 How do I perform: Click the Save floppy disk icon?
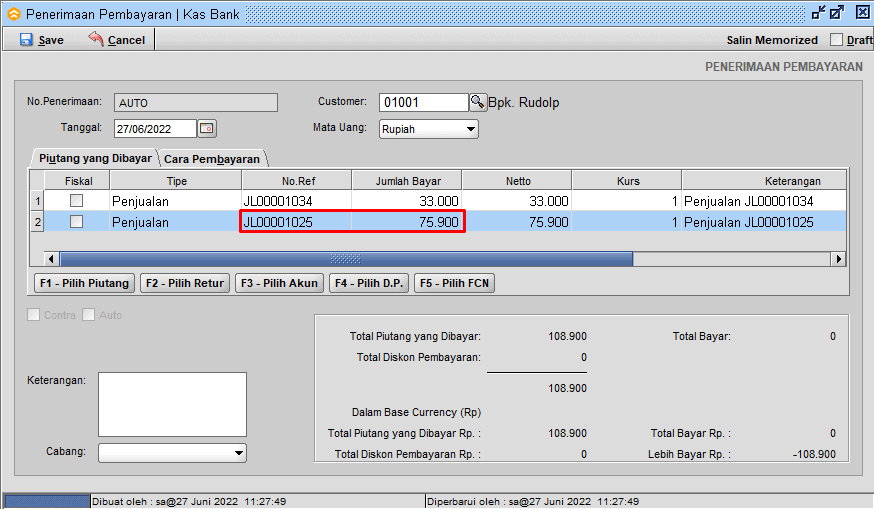pyautogui.click(x=26, y=40)
